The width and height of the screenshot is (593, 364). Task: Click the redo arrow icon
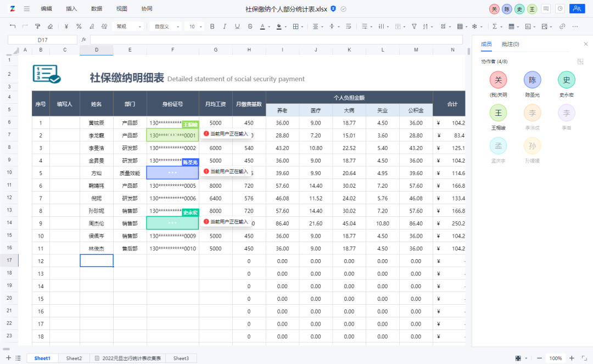25,26
